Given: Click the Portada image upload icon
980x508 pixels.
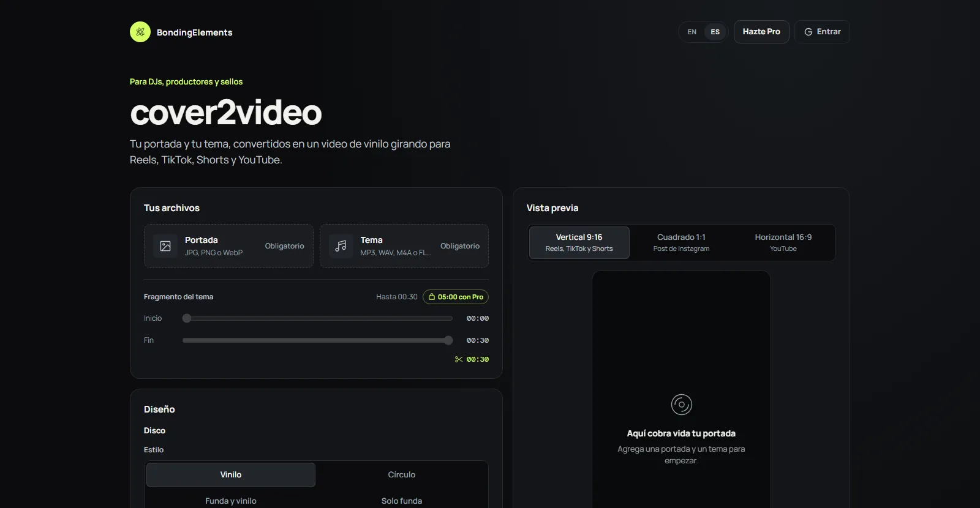Looking at the screenshot, I should [x=165, y=246].
